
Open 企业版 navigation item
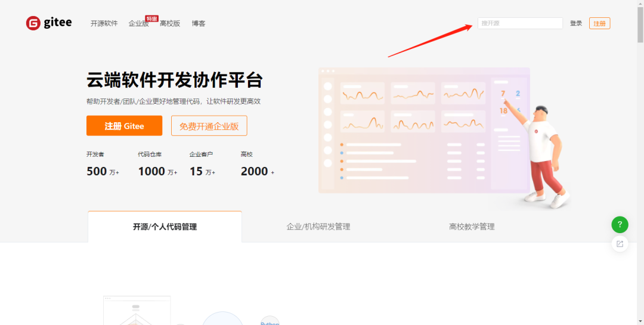(138, 23)
